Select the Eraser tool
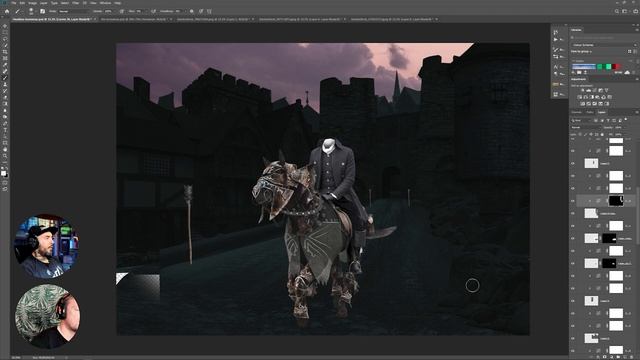 [x=5, y=98]
